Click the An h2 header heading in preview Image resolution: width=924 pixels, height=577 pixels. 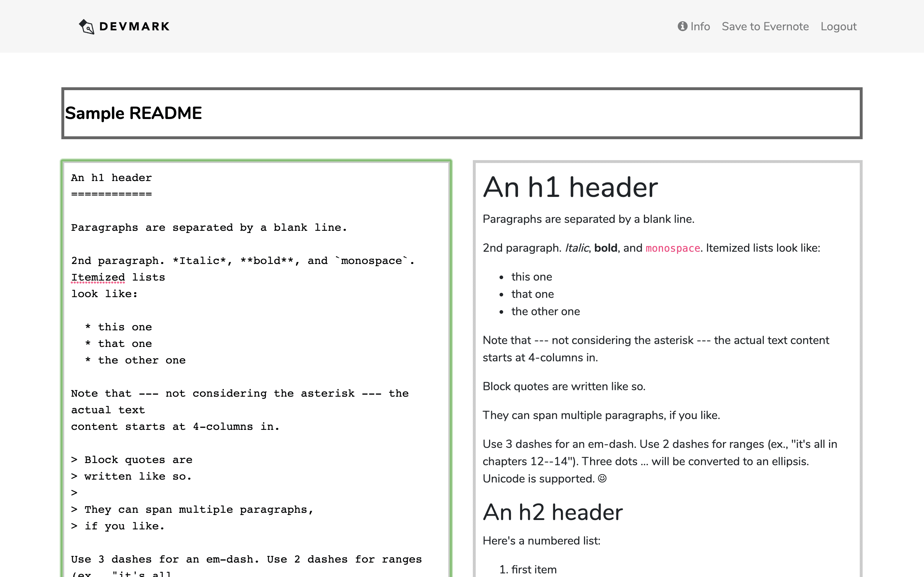(553, 512)
